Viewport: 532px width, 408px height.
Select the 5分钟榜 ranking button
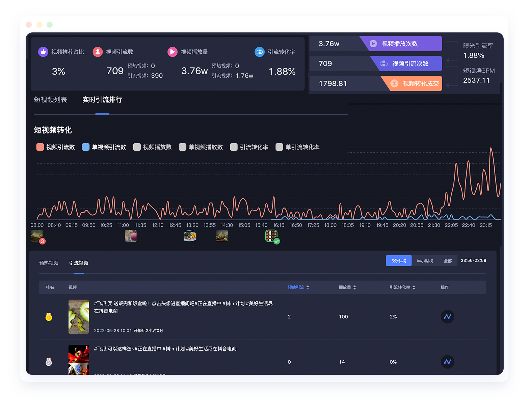pyautogui.click(x=399, y=261)
